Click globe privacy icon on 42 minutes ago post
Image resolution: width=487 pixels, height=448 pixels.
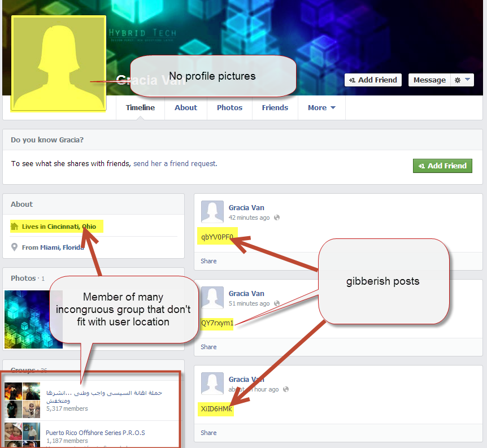click(277, 218)
